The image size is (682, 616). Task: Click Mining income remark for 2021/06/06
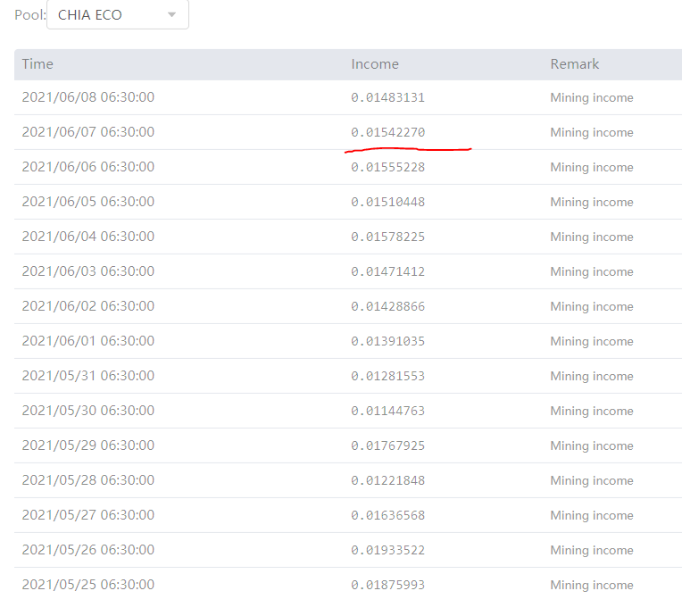[592, 167]
